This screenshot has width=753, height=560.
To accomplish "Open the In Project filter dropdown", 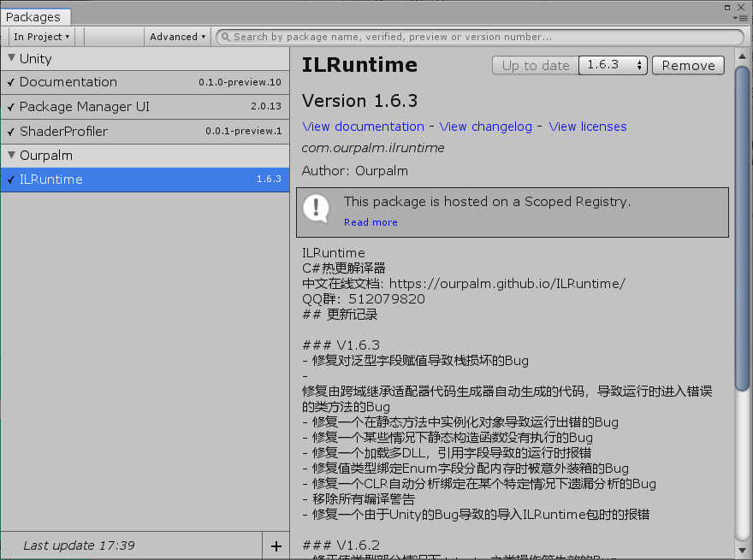I will [x=42, y=37].
